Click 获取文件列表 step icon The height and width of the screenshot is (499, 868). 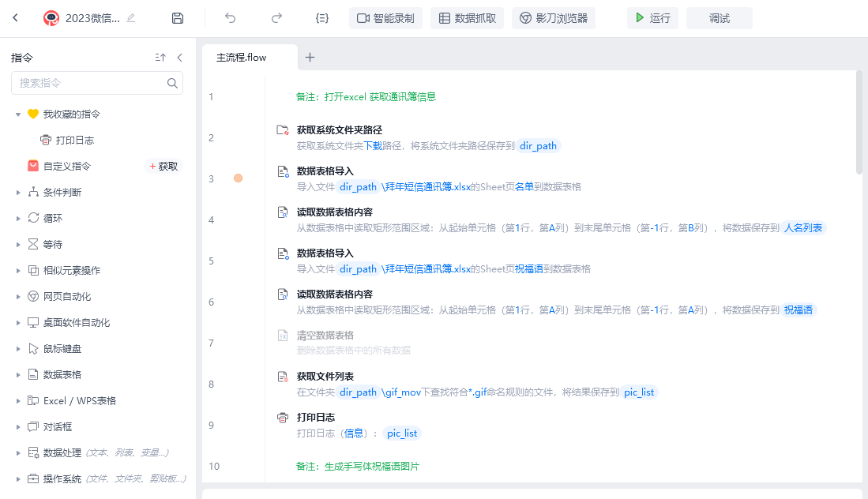pyautogui.click(x=282, y=377)
